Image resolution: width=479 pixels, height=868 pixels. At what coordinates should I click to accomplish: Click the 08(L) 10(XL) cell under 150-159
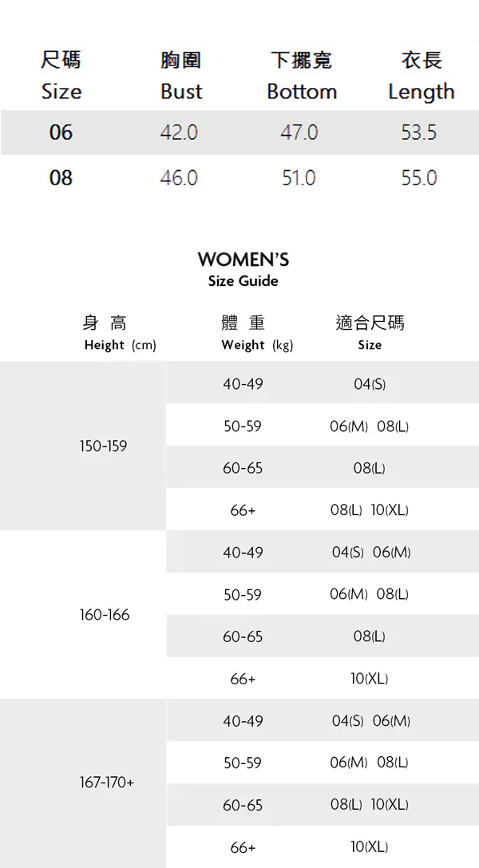[x=370, y=510]
